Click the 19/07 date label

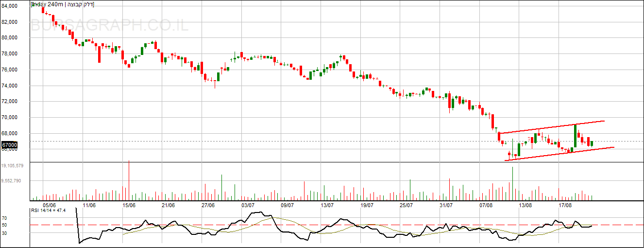coord(367,205)
